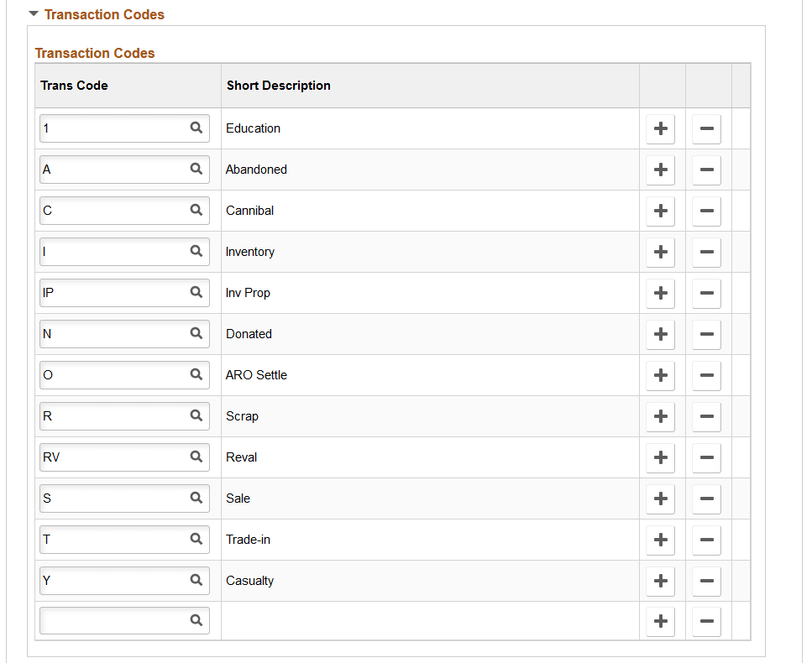Image resolution: width=812 pixels, height=663 pixels.
Task: Add a new row after Donated
Action: pyautogui.click(x=660, y=334)
